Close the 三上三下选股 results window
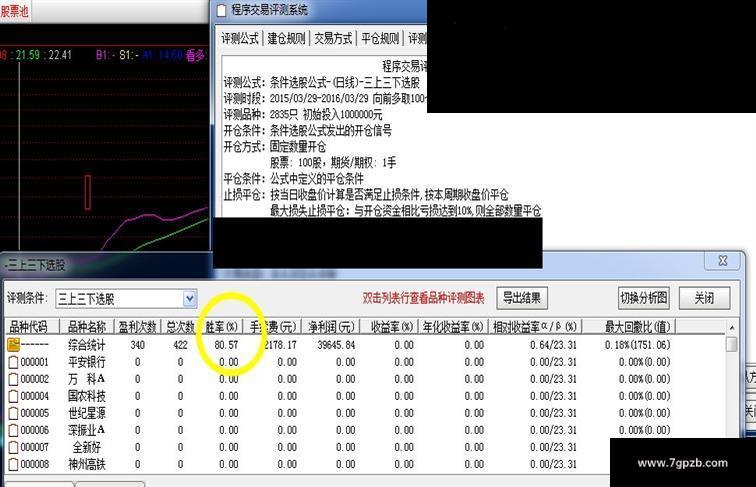 [x=723, y=261]
